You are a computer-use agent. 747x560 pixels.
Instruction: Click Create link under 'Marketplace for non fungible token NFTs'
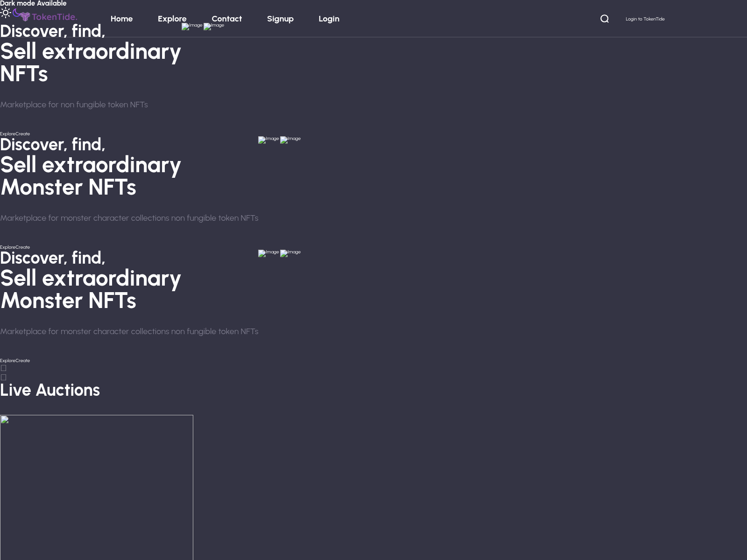click(x=22, y=134)
